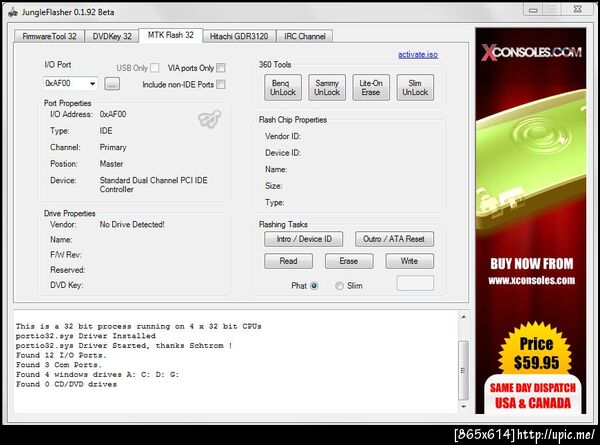Enable Include non-IDE Ports checkbox

[221, 85]
